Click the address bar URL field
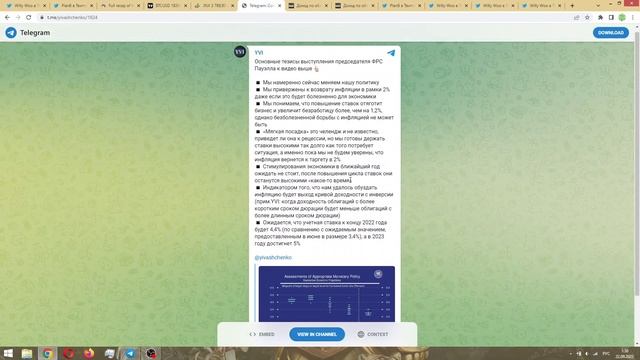This screenshot has height=360, width=640. coord(306,18)
